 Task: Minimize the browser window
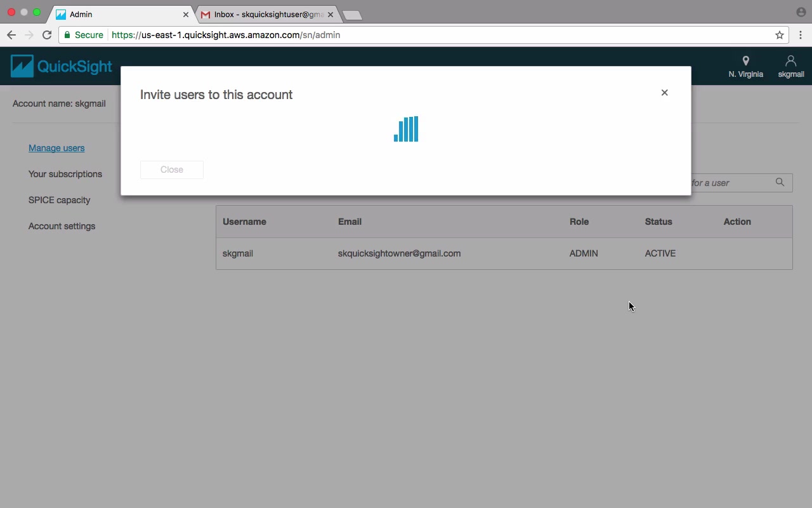(x=24, y=12)
